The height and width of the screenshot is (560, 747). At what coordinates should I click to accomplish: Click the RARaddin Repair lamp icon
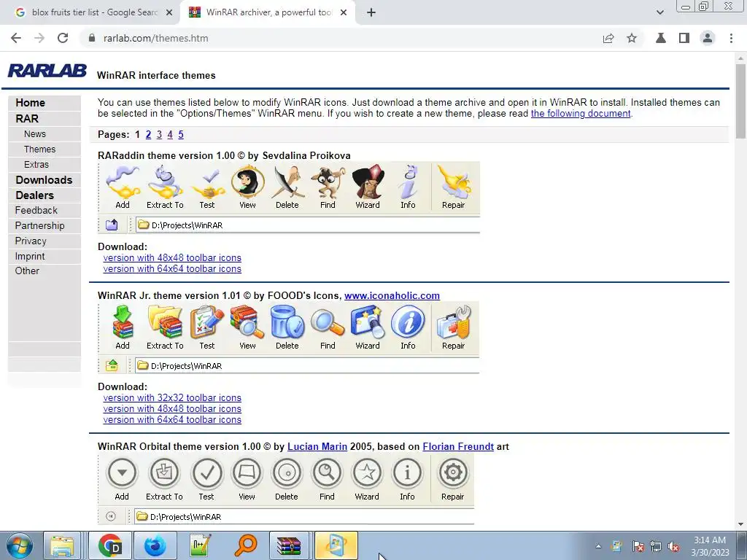(x=454, y=182)
